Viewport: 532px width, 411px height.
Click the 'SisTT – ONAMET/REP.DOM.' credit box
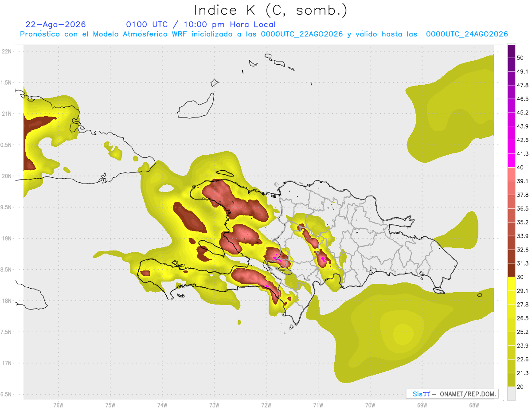(x=452, y=394)
